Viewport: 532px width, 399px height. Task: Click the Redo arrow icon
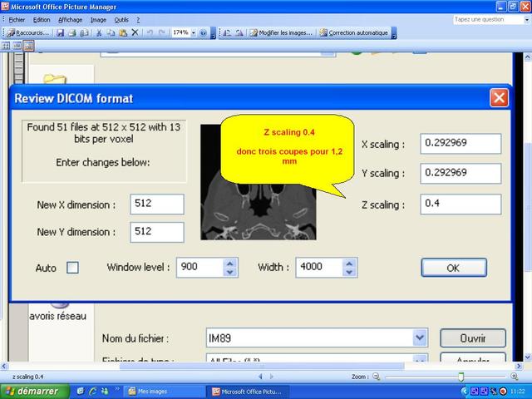(162, 33)
